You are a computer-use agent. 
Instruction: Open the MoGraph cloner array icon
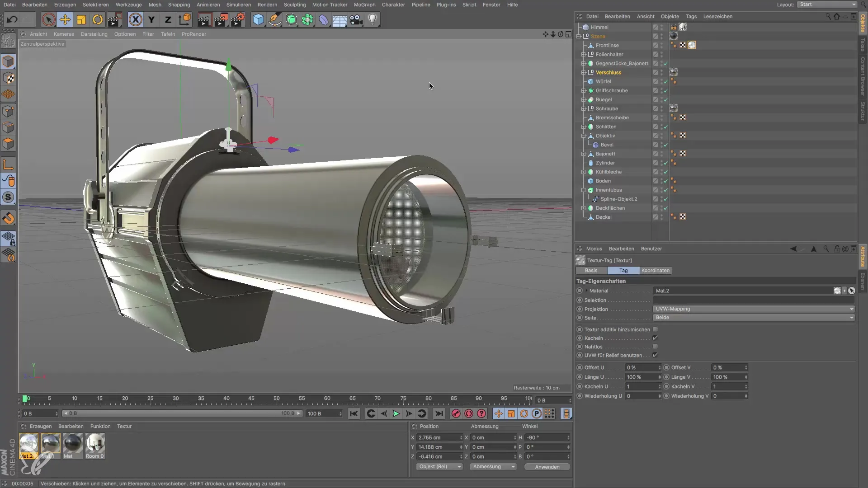pos(307,20)
